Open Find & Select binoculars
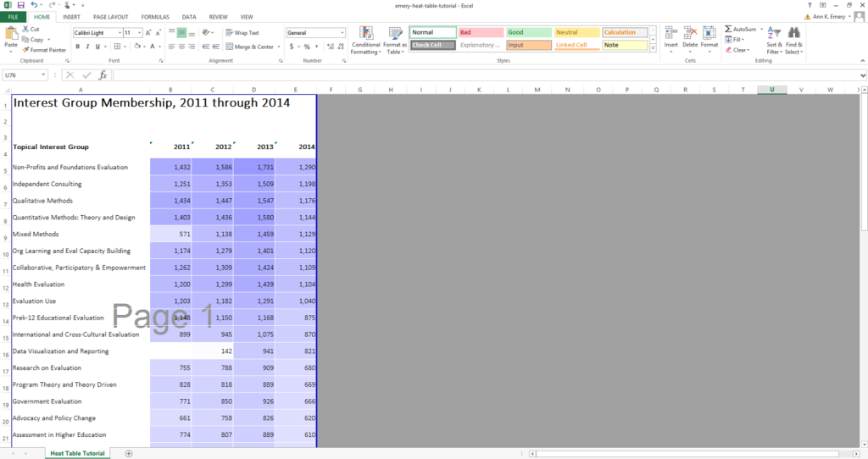This screenshot has width=868, height=459. coord(793,41)
